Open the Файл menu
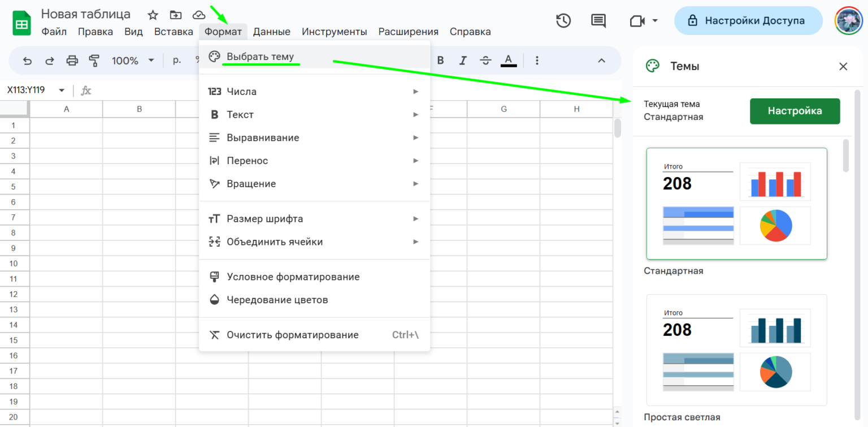 click(54, 32)
